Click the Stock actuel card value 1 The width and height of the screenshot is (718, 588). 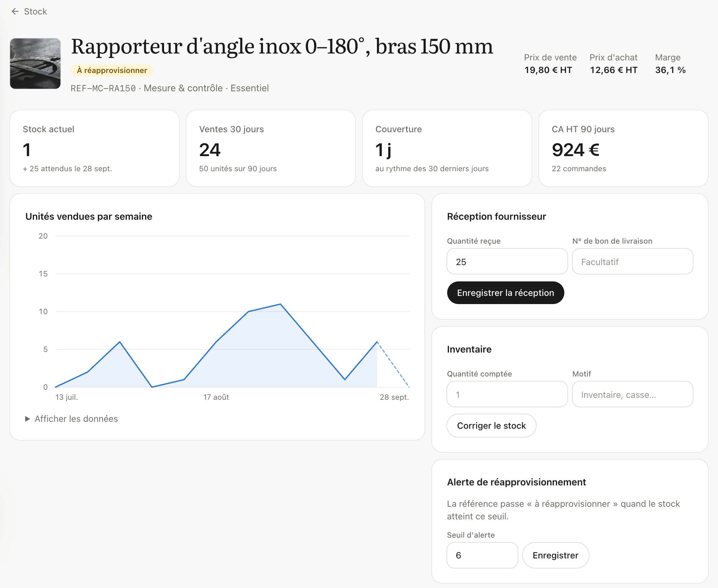[27, 150]
